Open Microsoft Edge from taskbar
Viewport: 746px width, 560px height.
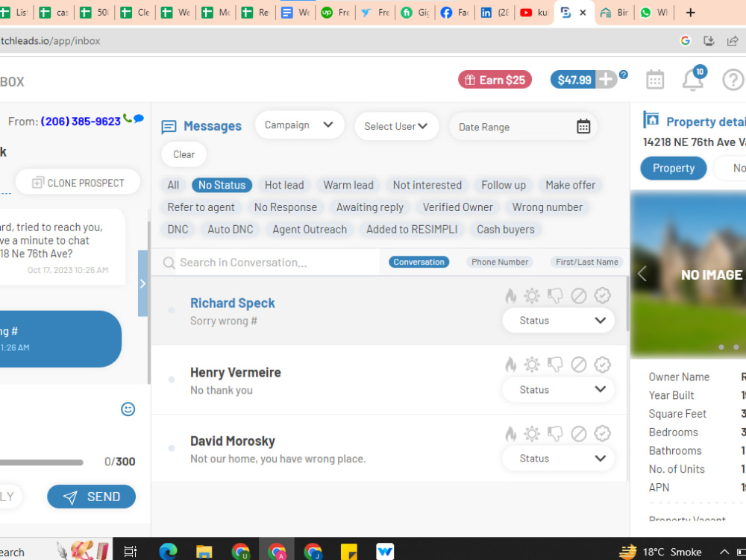167,552
